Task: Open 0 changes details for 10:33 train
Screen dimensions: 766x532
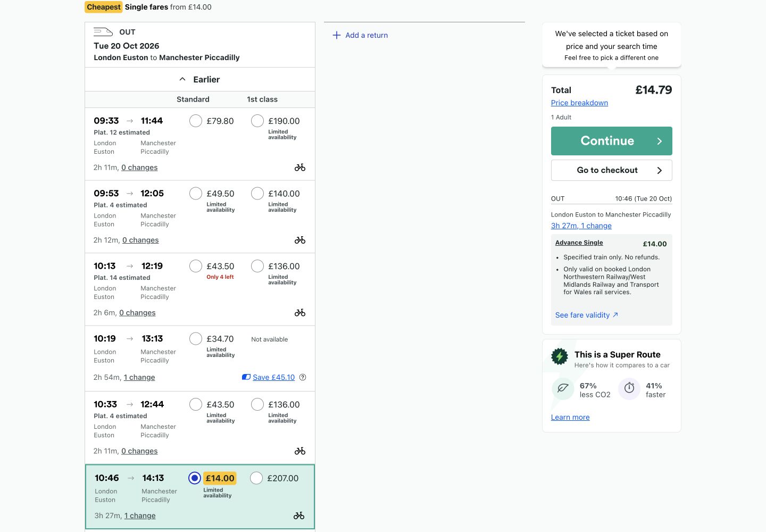Action: coord(139,451)
